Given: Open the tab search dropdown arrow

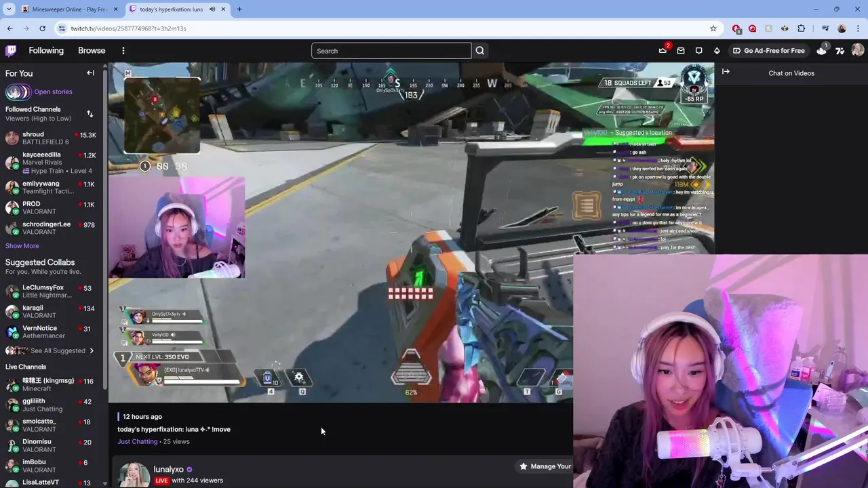Looking at the screenshot, I should (x=9, y=9).
